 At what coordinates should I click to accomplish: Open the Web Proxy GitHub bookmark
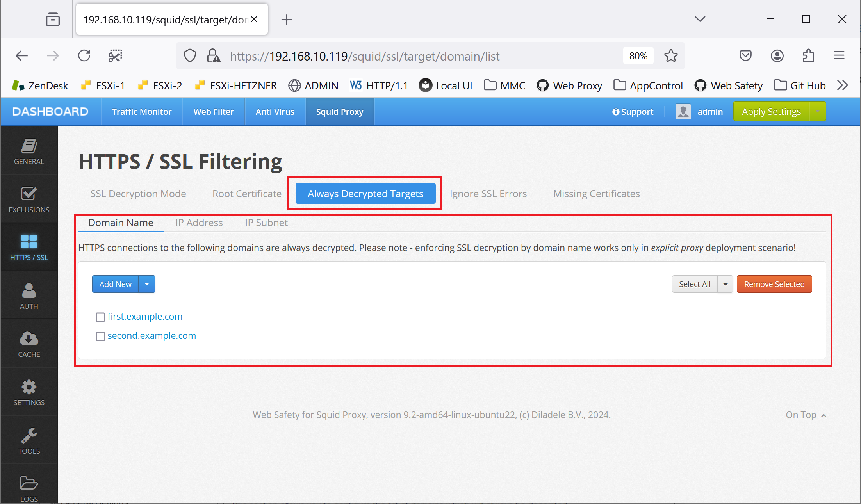[x=569, y=85]
